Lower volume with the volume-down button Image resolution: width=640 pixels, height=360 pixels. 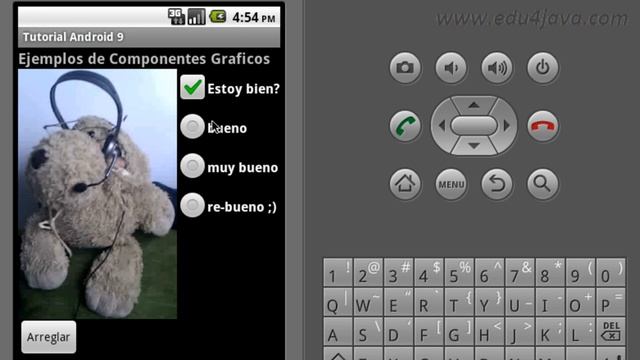[451, 68]
